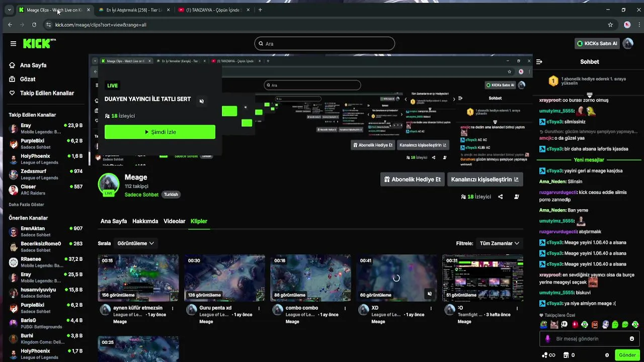Open Zedxsmurf channel in sidebar
Screen dimensions: 644x362
[45, 174]
